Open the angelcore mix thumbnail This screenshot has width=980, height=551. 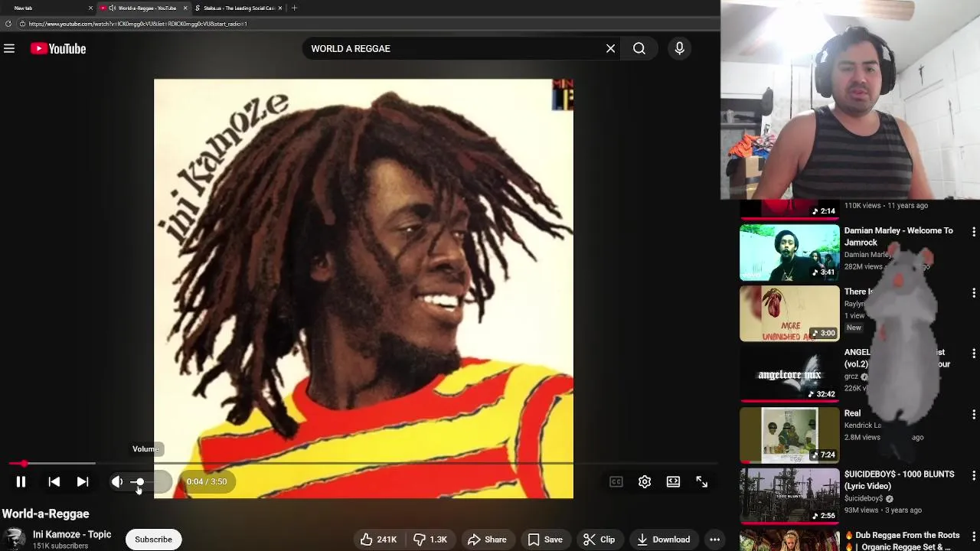[x=789, y=374]
